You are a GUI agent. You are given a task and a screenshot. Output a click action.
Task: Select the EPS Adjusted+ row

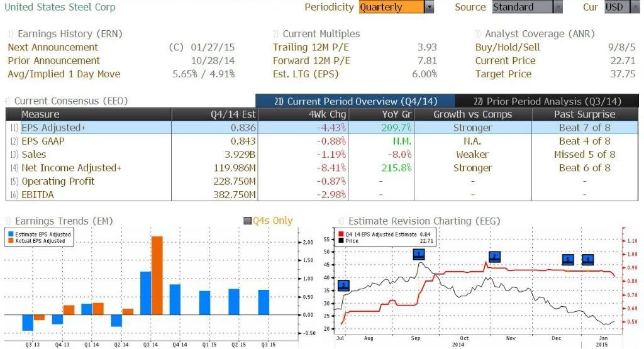point(322,128)
